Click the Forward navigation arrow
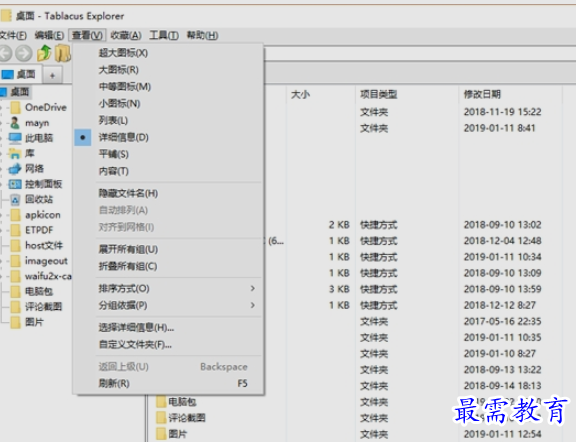Viewport: 576px width, 442px height. click(x=24, y=54)
